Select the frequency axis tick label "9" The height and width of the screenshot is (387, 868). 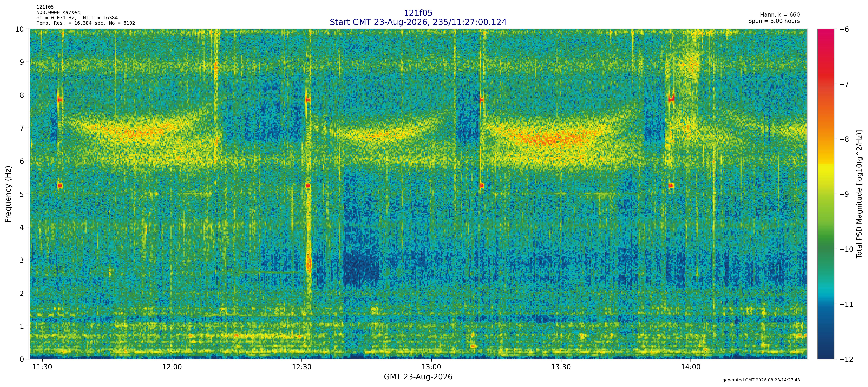22,62
